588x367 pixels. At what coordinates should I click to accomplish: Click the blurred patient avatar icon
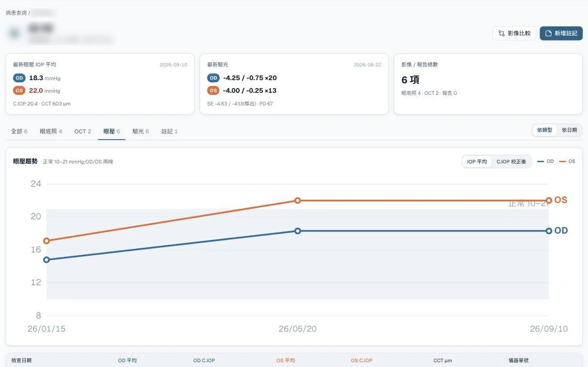click(x=15, y=33)
